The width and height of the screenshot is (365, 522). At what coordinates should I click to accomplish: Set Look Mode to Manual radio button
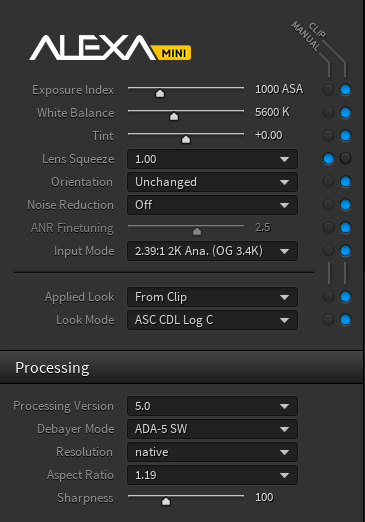(x=328, y=319)
